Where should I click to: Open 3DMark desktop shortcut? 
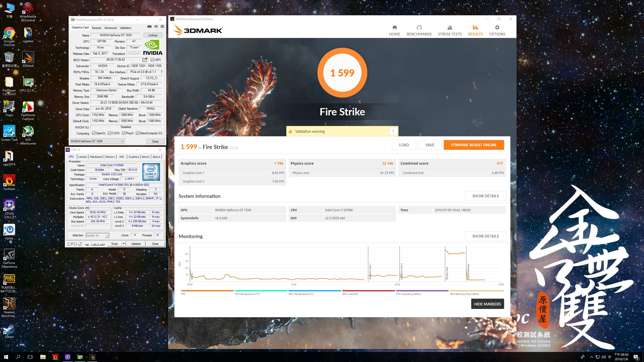pyautogui.click(x=28, y=59)
